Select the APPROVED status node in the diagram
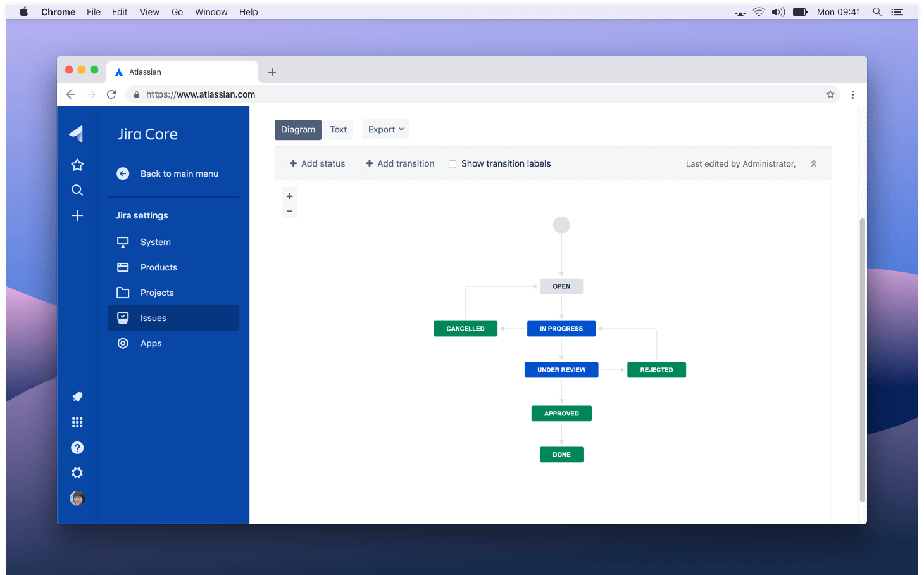Viewport: 924px width, 575px height. 561,413
